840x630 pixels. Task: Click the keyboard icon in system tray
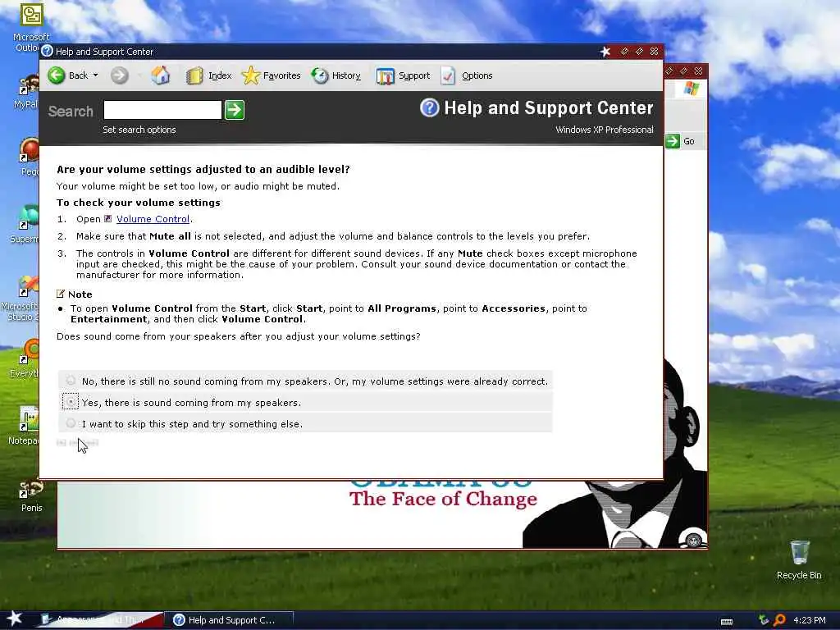tap(727, 622)
